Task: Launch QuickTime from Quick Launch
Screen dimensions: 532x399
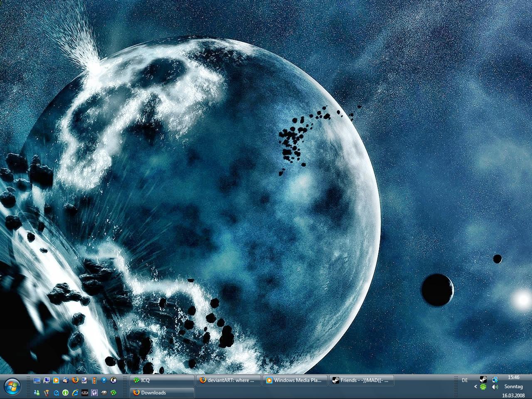Action: (x=56, y=393)
